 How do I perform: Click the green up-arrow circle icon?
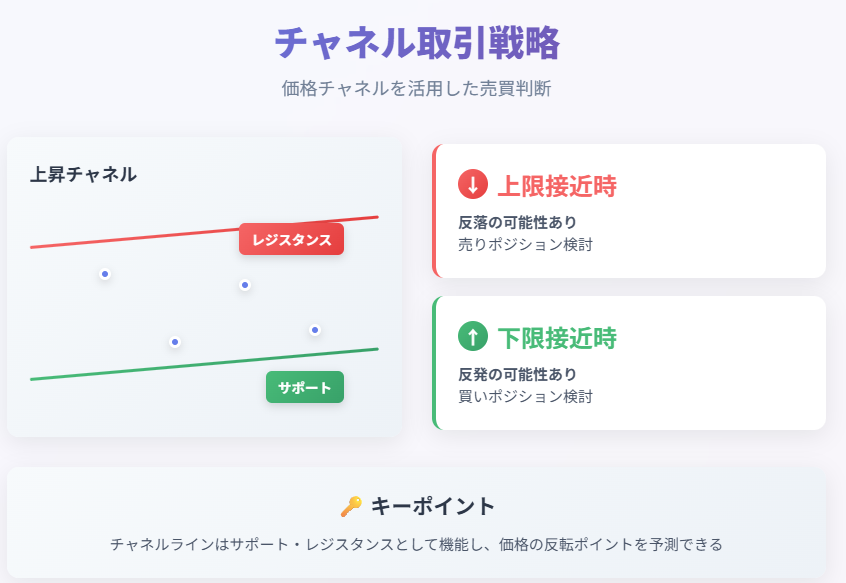pyautogui.click(x=473, y=336)
